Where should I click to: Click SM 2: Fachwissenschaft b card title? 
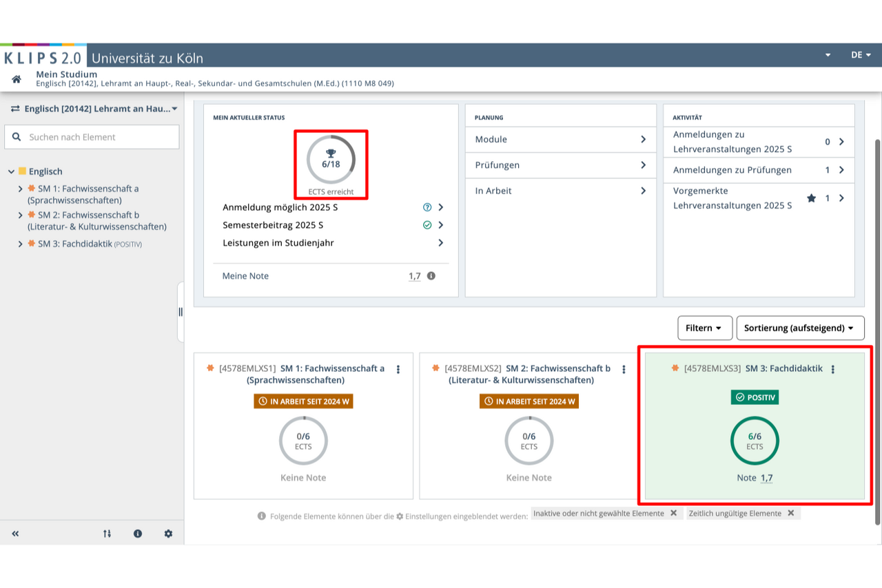[530, 374]
